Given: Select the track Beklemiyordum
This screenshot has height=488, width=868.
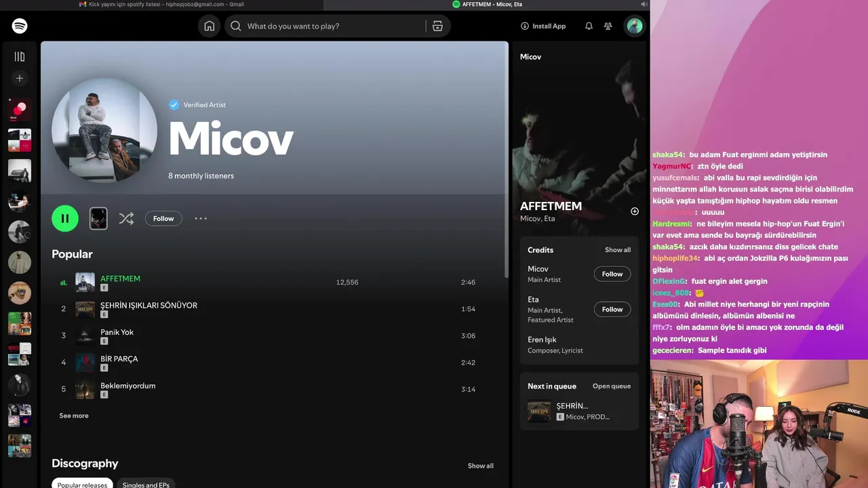Looking at the screenshot, I should coord(127,386).
